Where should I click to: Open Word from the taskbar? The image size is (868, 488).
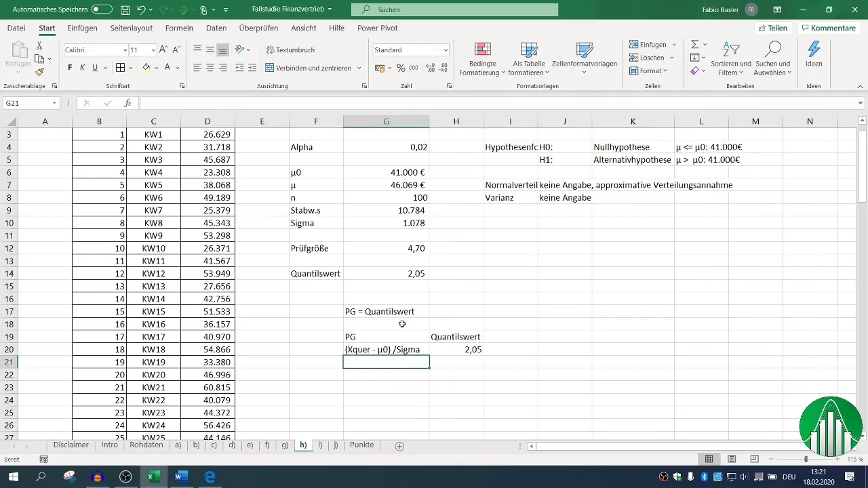click(x=181, y=476)
